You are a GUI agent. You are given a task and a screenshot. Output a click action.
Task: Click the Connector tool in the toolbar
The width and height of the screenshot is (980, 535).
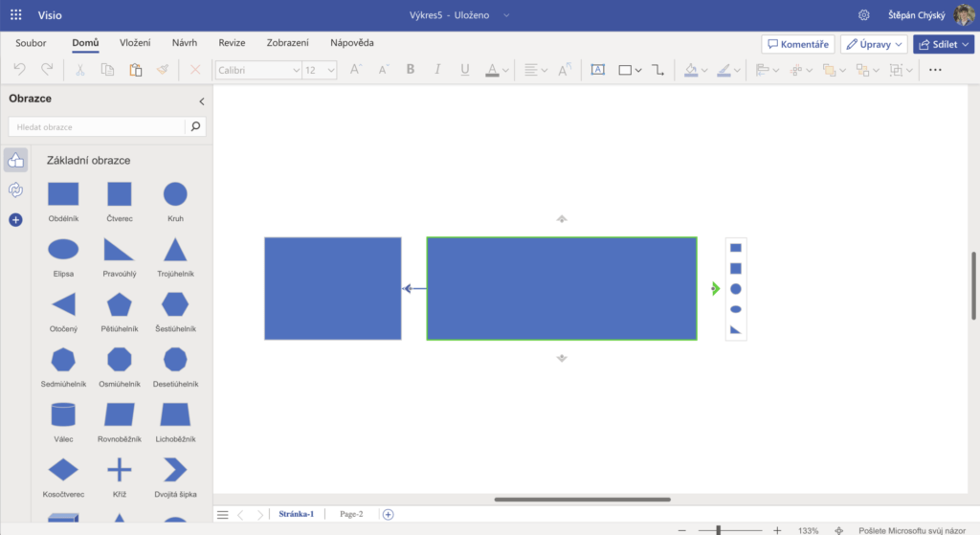tap(657, 70)
